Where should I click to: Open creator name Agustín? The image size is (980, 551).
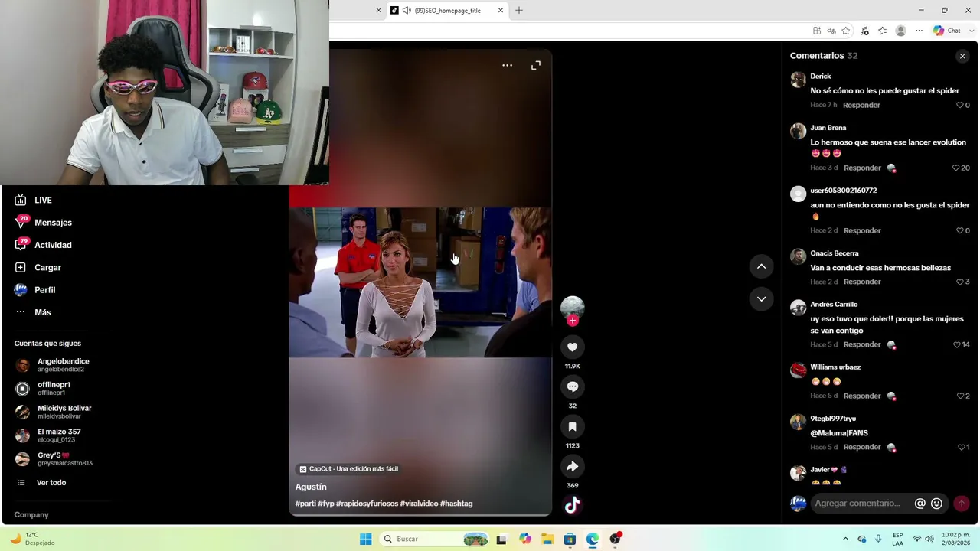click(x=311, y=487)
